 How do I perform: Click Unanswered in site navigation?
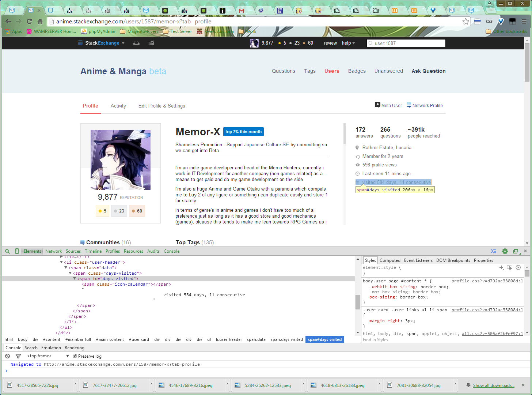(388, 71)
